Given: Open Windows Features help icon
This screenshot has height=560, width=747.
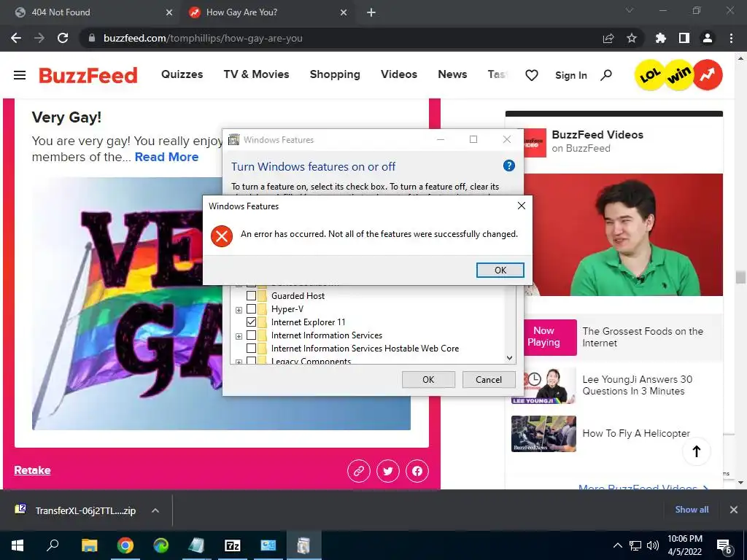Looking at the screenshot, I should pos(508,166).
